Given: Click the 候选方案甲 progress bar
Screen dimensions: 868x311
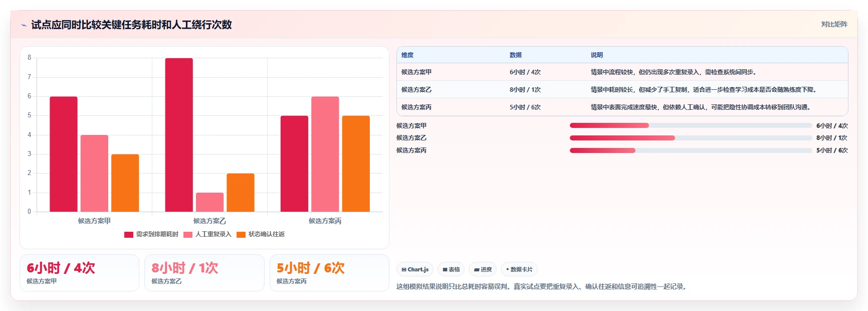Looking at the screenshot, I should (691, 125).
